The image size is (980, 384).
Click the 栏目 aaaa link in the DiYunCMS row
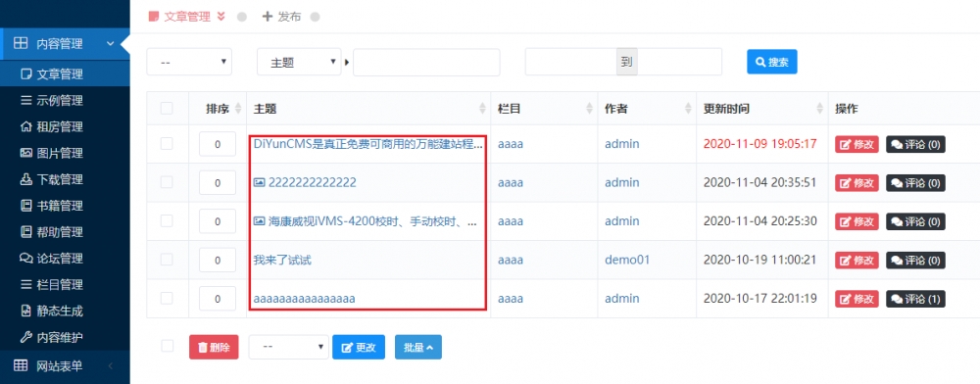tap(511, 144)
